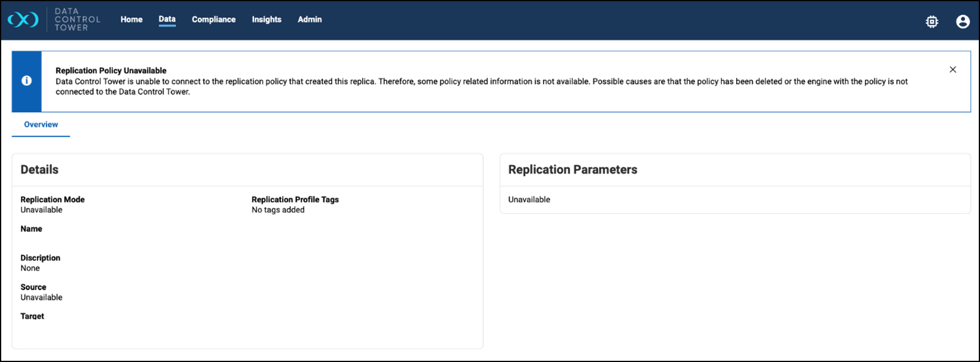Open the engine chip icon in header
The image size is (980, 362).
point(932,22)
